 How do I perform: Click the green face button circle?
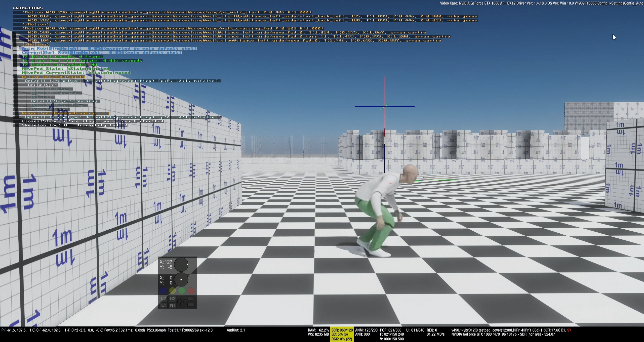click(182, 291)
